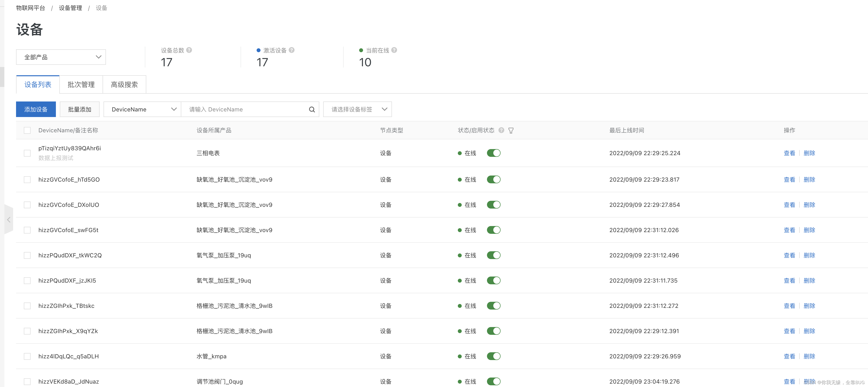Viewport: 868px width, 387px height.
Task: Toggle enable switch for hizzPQudDXF_jzJKI5
Action: point(494,281)
